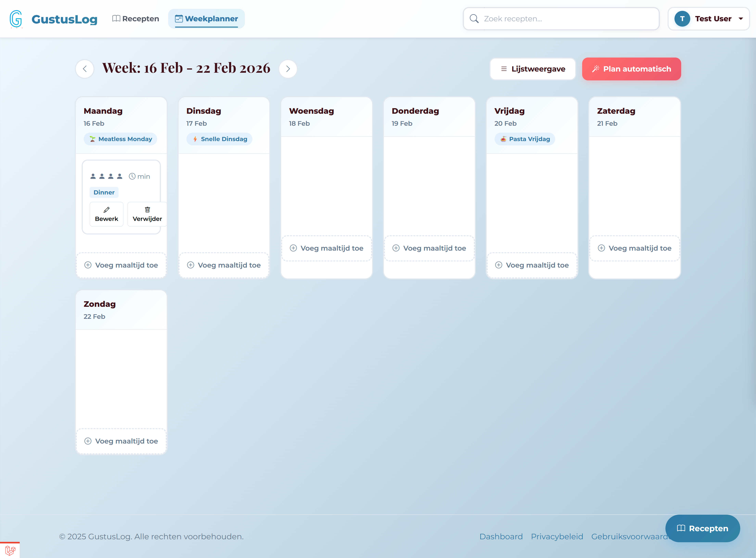
Task: Click the lightning icon on Snelle Dinsdag
Action: [195, 139]
